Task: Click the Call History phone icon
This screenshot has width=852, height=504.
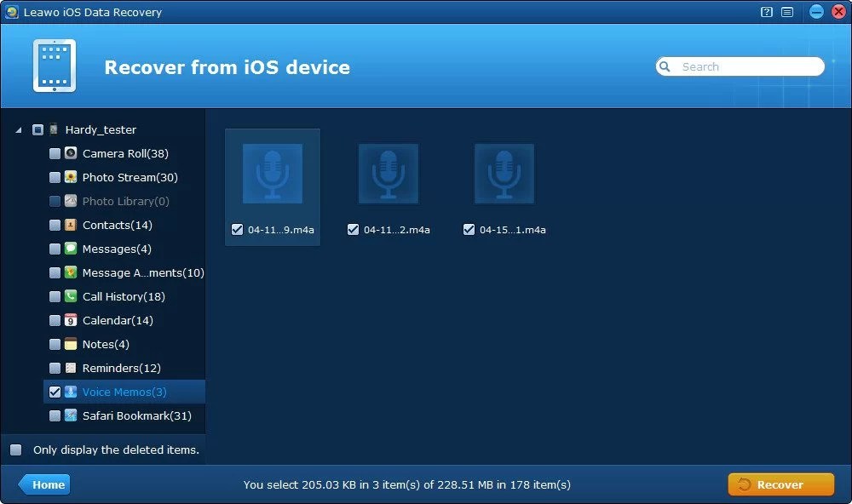Action: [69, 296]
